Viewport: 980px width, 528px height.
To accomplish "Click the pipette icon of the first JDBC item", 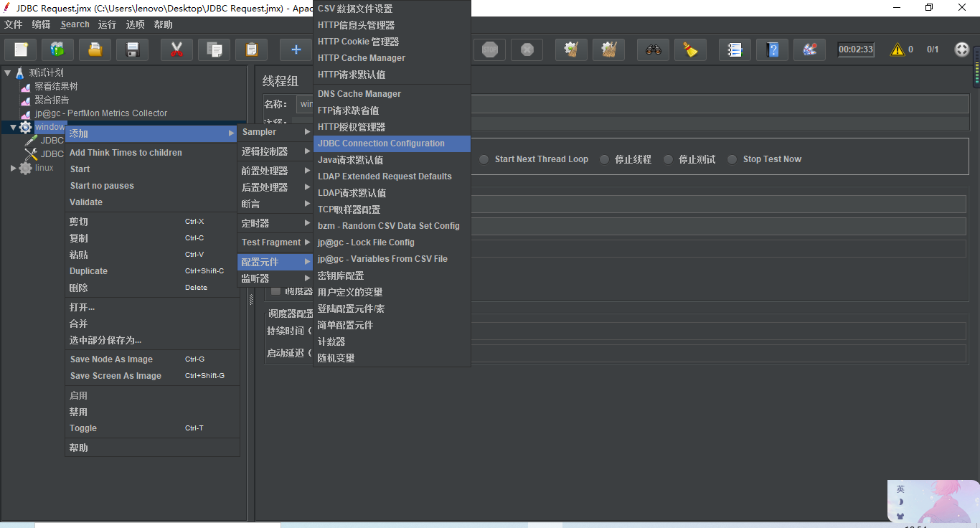I will 32,141.
